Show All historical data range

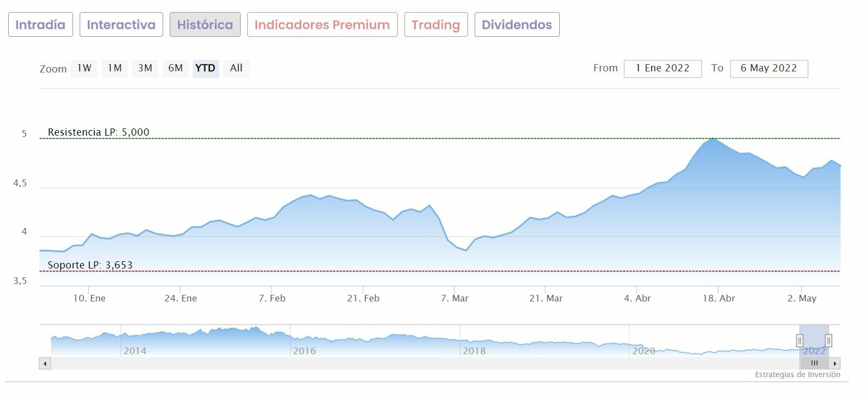click(x=236, y=68)
